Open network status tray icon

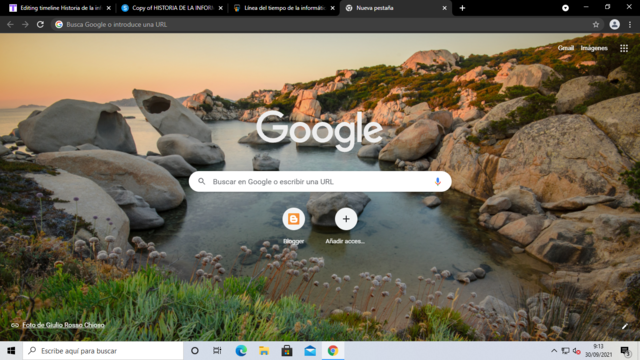coord(565,351)
